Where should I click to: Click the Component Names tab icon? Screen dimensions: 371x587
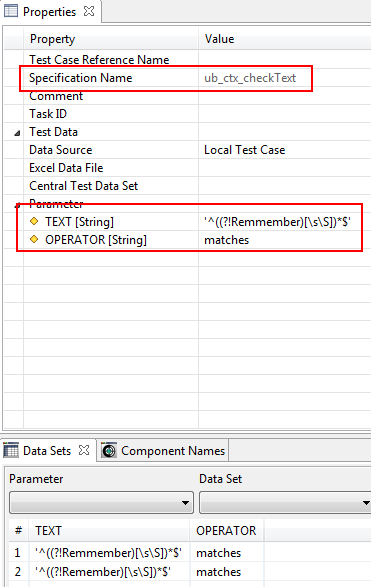109,451
